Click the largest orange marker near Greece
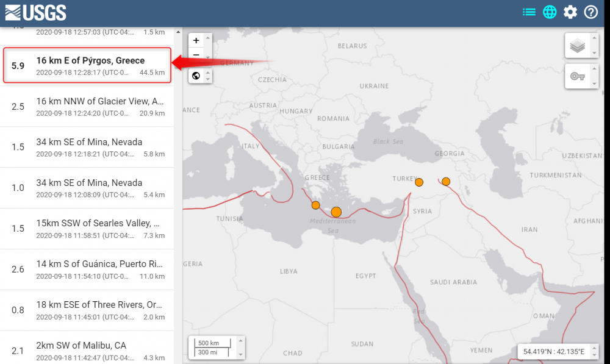The width and height of the screenshot is (610, 364). coord(336,212)
